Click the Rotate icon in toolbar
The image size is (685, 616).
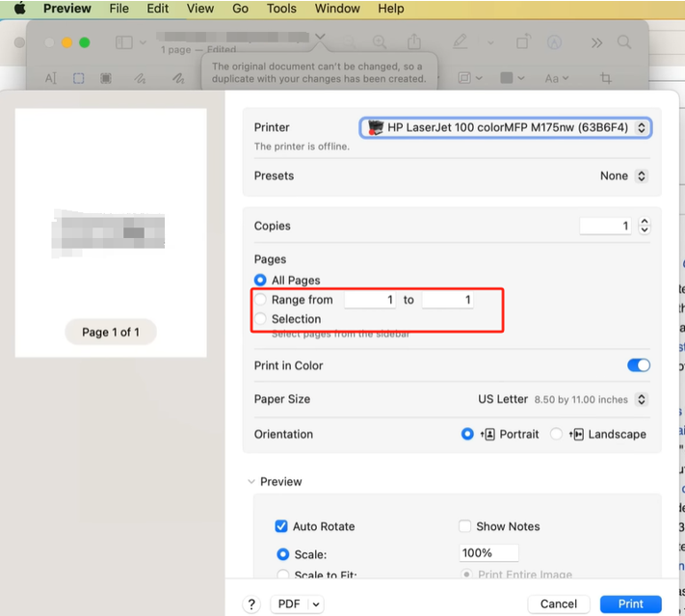click(x=523, y=42)
